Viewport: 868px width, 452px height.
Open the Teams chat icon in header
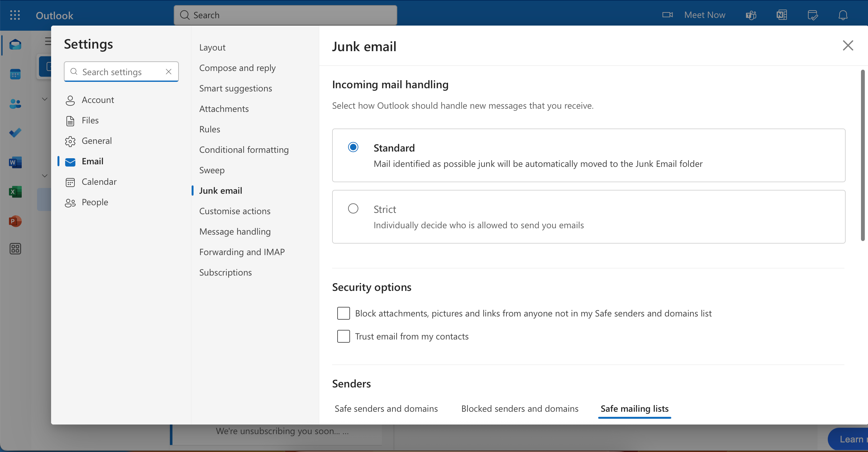click(751, 15)
